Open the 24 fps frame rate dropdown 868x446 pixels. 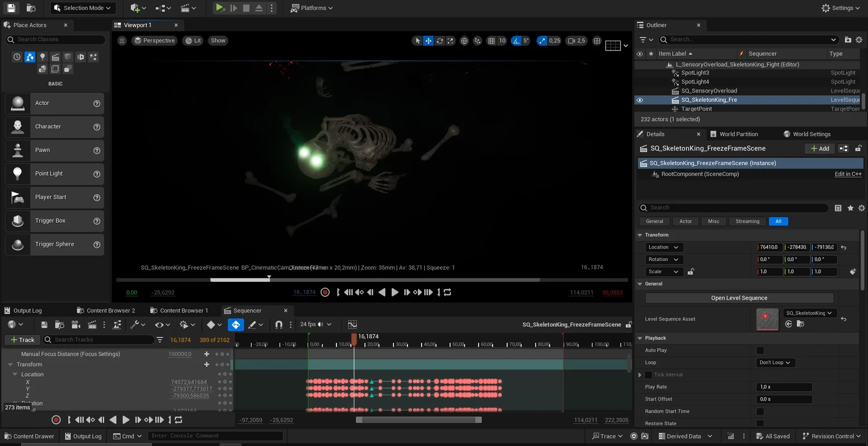click(316, 325)
